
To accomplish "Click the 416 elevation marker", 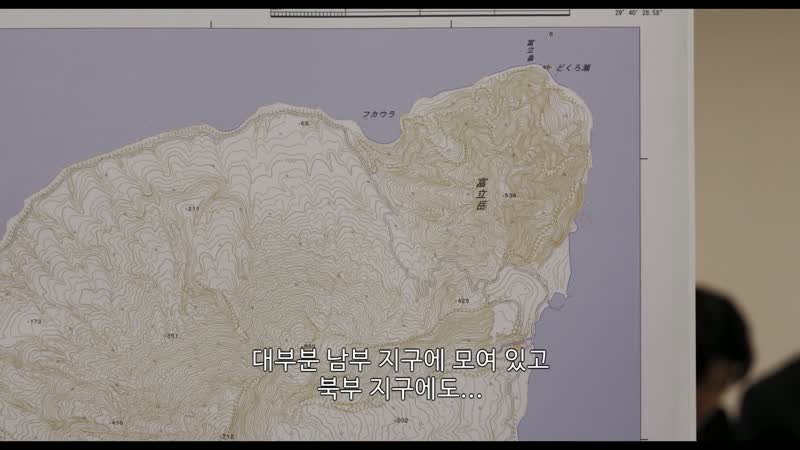I will click(116, 422).
